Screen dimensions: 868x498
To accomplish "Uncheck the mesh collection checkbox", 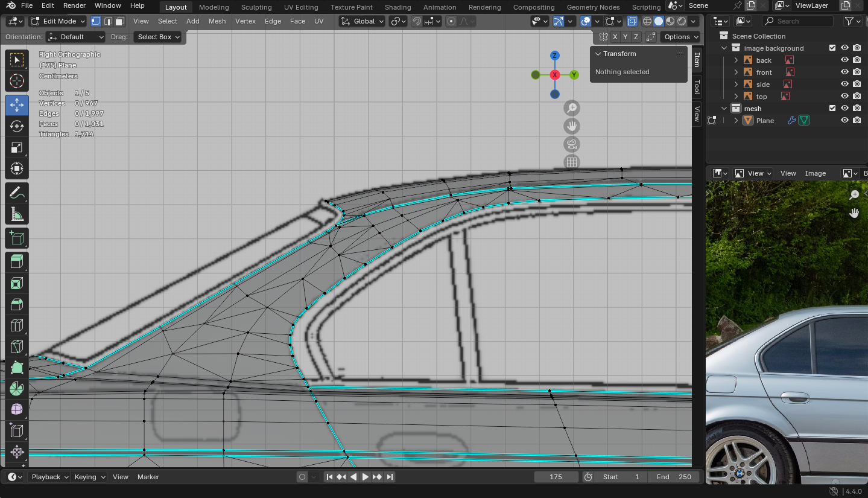I will (x=832, y=109).
